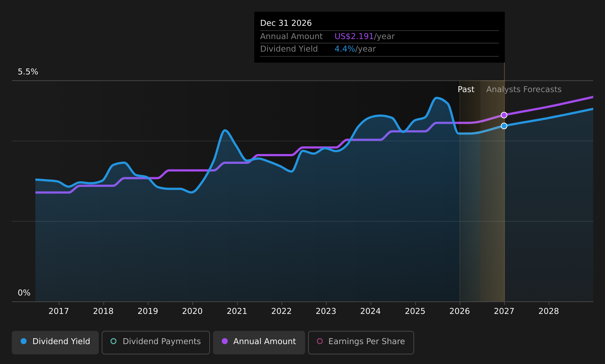The width and height of the screenshot is (605, 364).
Task: Click the 2021 x-axis label
Action: point(237,311)
